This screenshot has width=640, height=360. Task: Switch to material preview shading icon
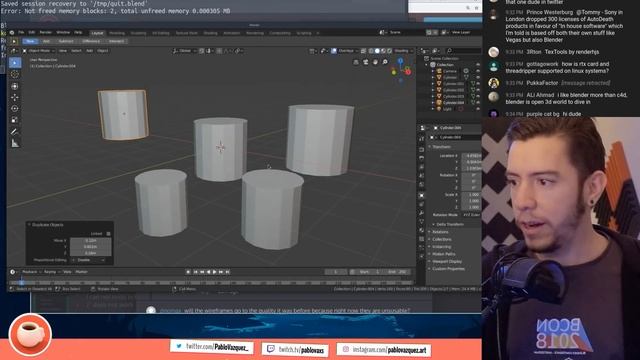pyautogui.click(x=383, y=51)
